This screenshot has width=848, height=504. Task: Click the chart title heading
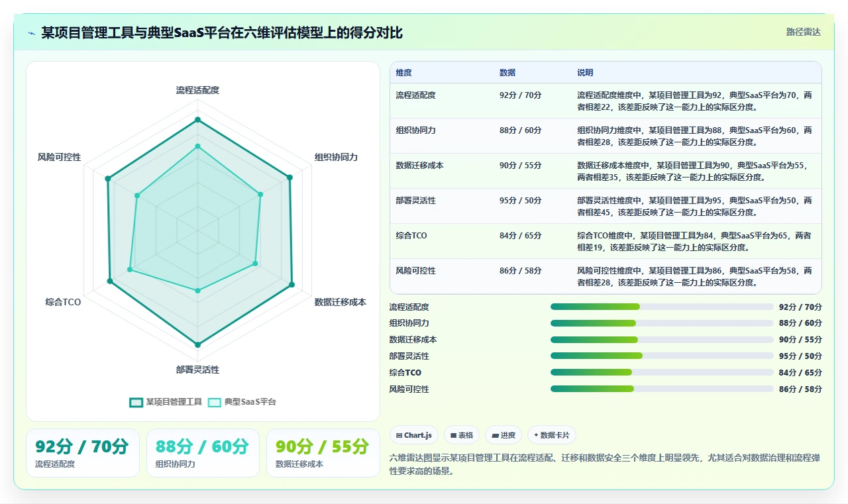pos(222,33)
